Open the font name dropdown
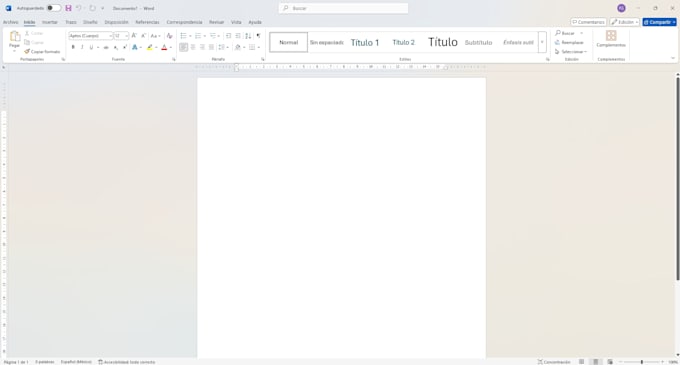Viewport: 680px width, 365px height. pos(91,36)
